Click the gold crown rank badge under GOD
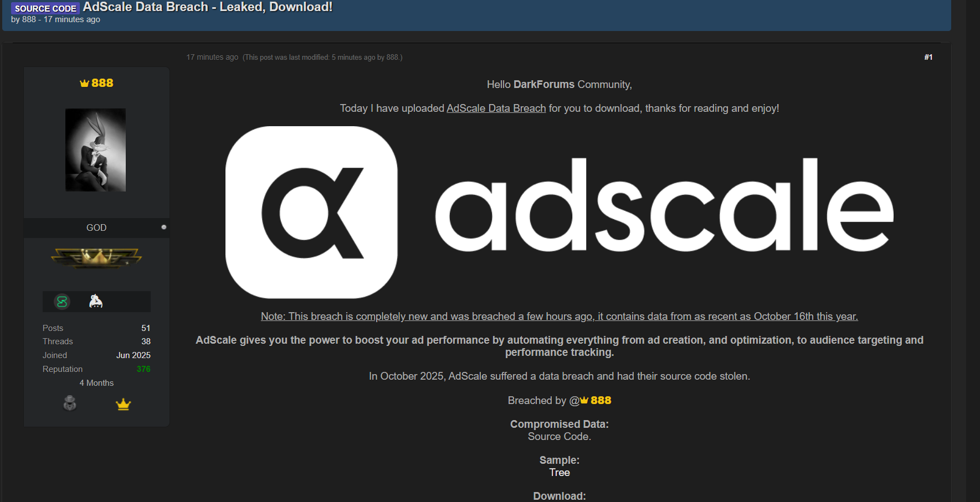 tap(96, 257)
